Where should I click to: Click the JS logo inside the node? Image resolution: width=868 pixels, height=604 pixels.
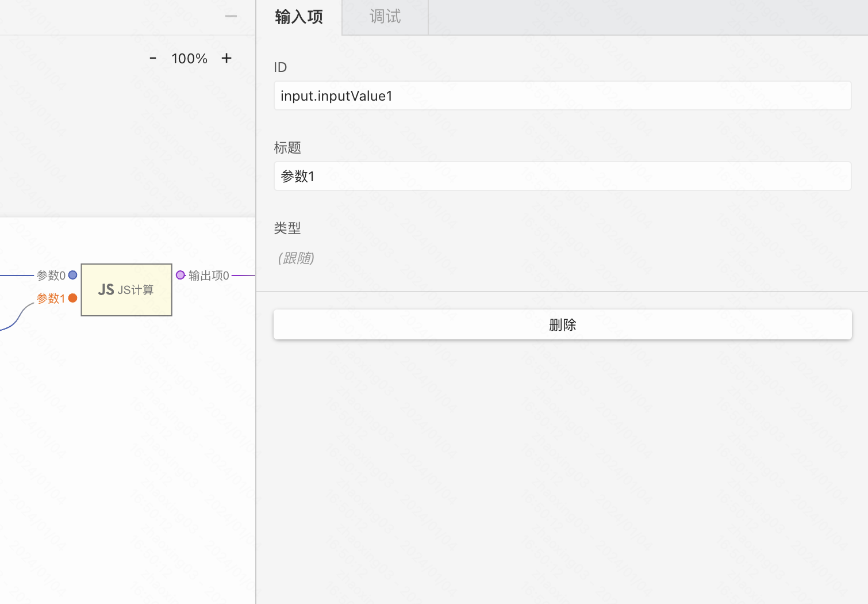click(x=106, y=290)
